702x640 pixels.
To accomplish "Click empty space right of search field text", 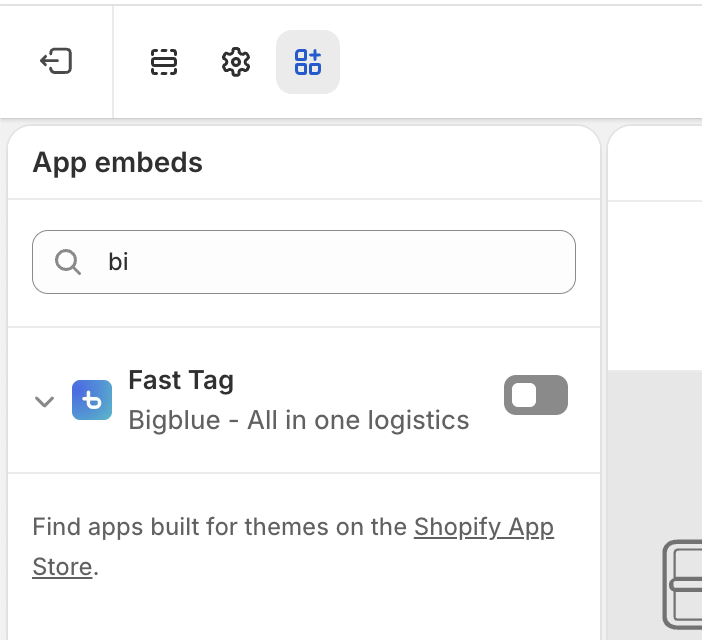I will [349, 262].
